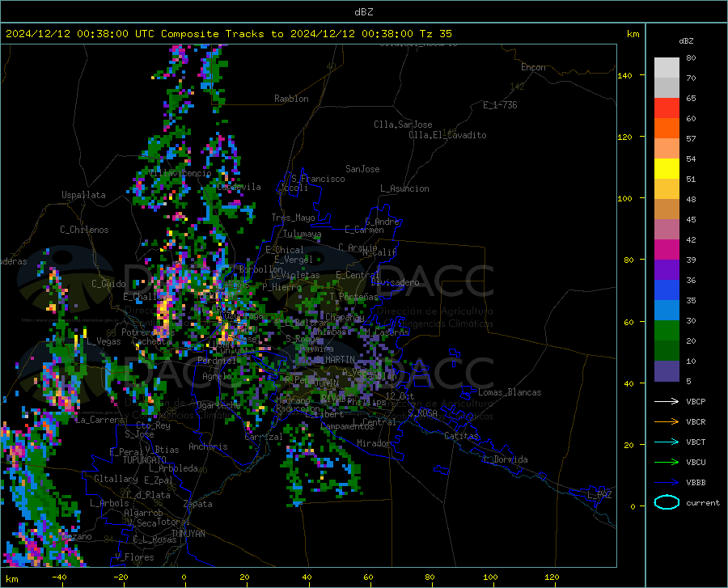This screenshot has height=588, width=728.
Task: Select the dark green 10-20 dBZ legend swatch
Action: tap(667, 351)
